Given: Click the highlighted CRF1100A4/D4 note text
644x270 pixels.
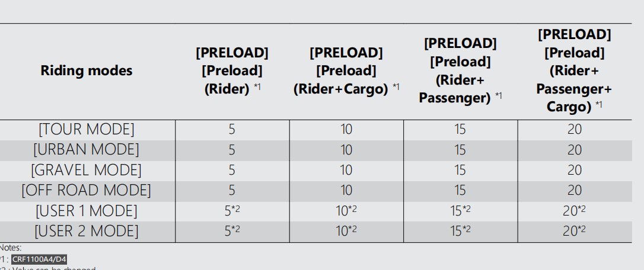Looking at the screenshot, I should (39, 259).
